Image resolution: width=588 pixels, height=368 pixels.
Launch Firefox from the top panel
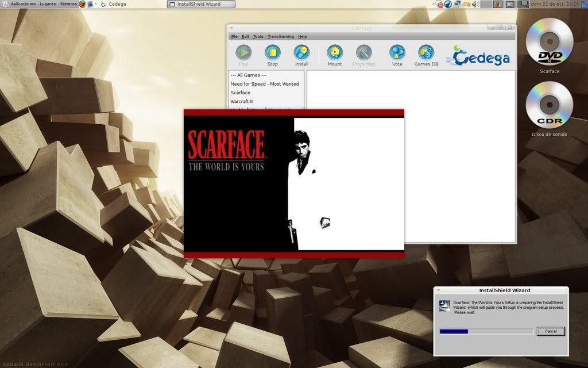(x=82, y=4)
